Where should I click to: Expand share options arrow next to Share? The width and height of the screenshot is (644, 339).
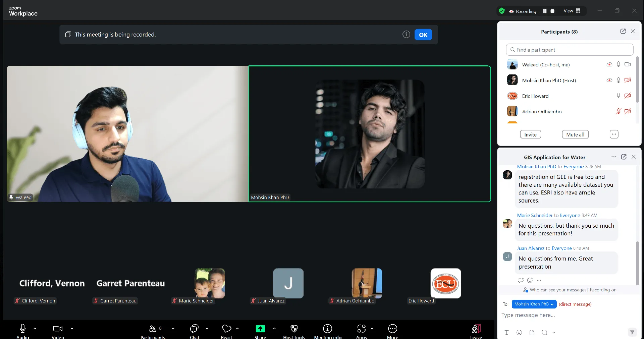click(x=274, y=329)
